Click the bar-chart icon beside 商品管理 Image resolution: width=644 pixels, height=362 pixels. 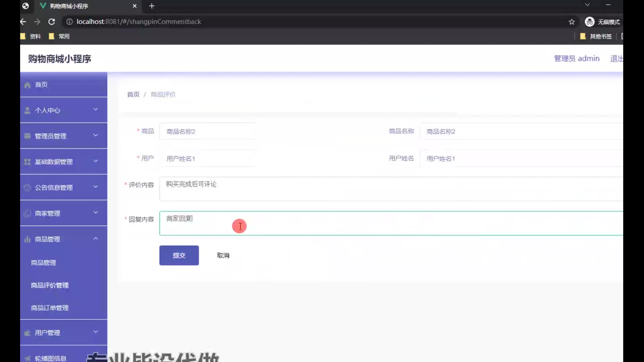point(28,239)
